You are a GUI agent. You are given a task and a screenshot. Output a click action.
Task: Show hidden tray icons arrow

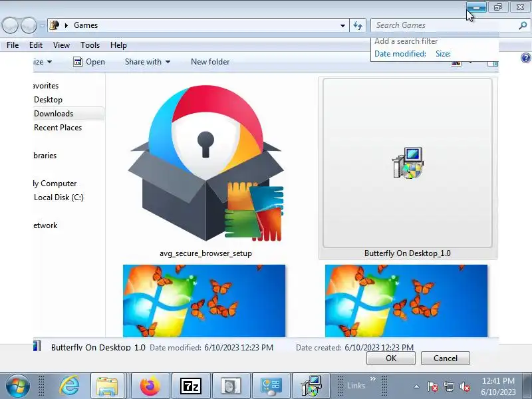coord(417,386)
